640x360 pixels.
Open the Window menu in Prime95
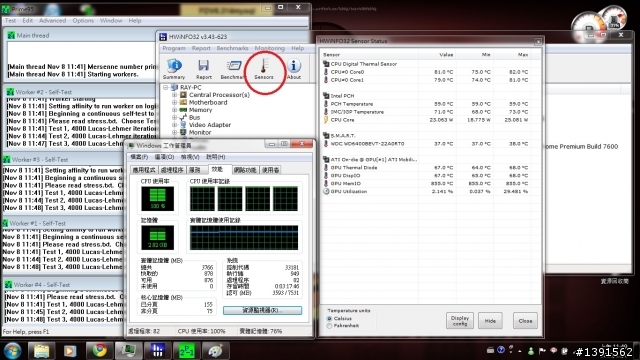point(111,20)
